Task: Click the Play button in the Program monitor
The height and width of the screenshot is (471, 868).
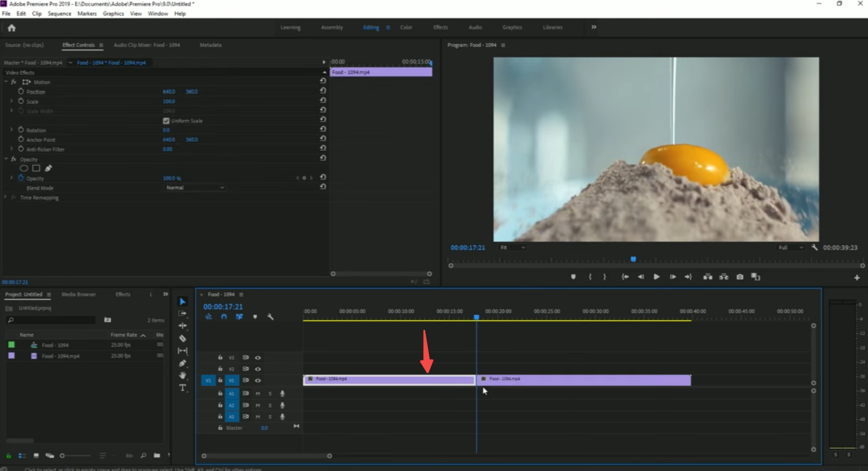Action: pyautogui.click(x=656, y=276)
